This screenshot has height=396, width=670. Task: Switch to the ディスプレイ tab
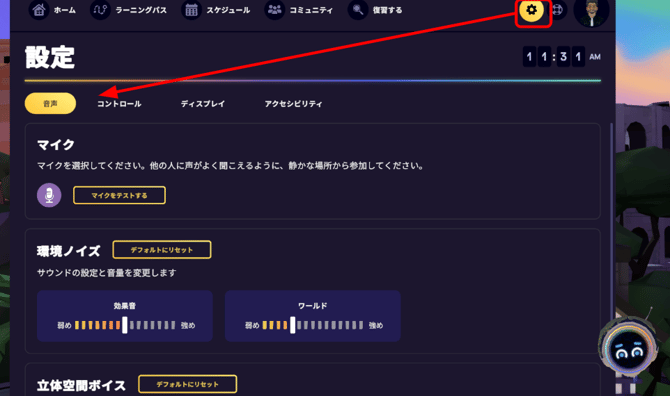[x=203, y=104]
